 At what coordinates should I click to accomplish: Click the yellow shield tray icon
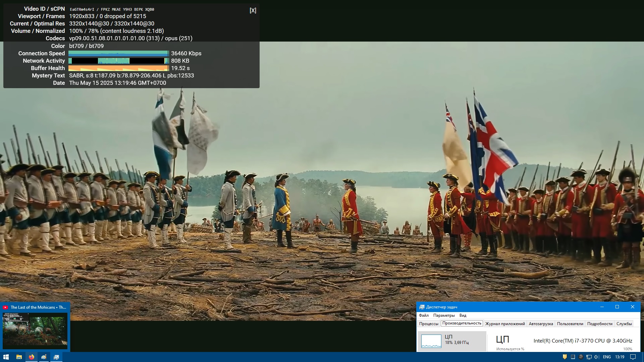point(565,357)
